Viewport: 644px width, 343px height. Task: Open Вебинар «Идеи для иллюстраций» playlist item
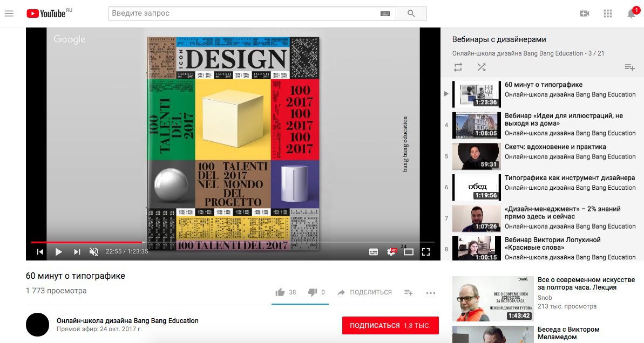tap(544, 125)
